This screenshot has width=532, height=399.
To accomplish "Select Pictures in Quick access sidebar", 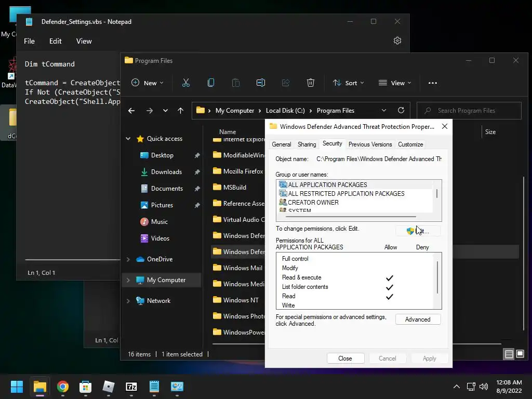I will tap(162, 205).
